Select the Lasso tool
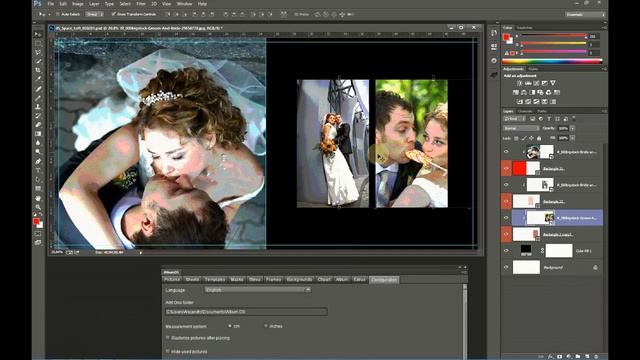Viewport: 640px width, 360px height. coord(38,52)
